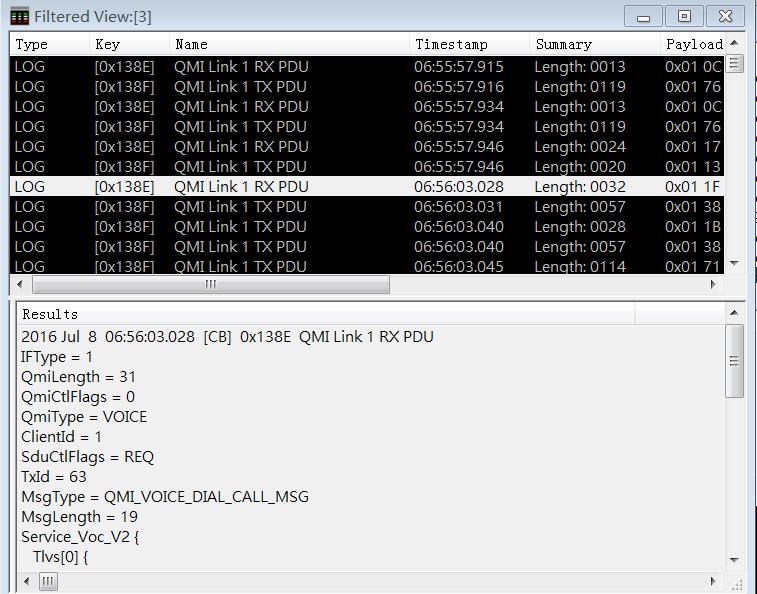This screenshot has width=757, height=594.
Task: Click the SduCtlFlags = REQ line
Action: coord(87,457)
